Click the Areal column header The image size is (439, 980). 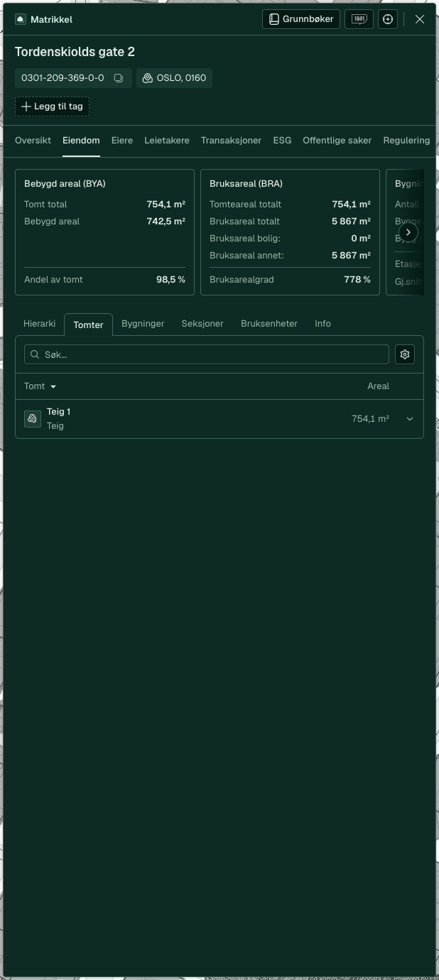(378, 386)
